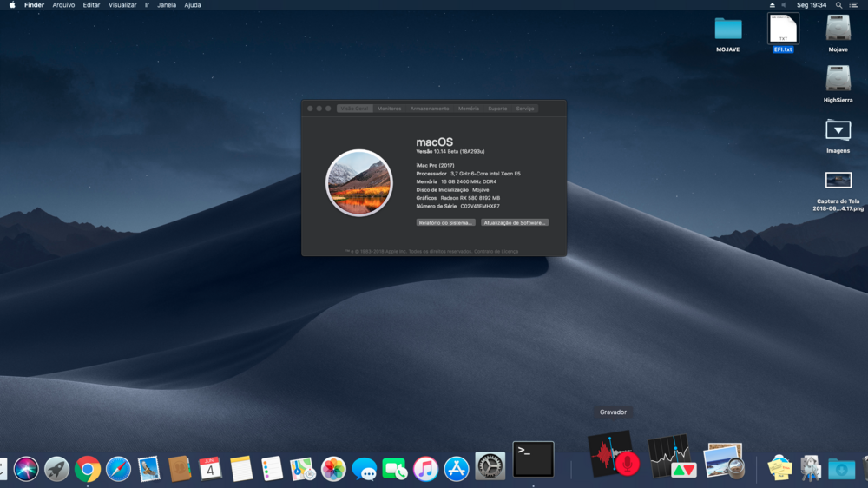Screen dimensions: 868x488
Task: Open Google Chrome from the Dock
Action: (87, 470)
